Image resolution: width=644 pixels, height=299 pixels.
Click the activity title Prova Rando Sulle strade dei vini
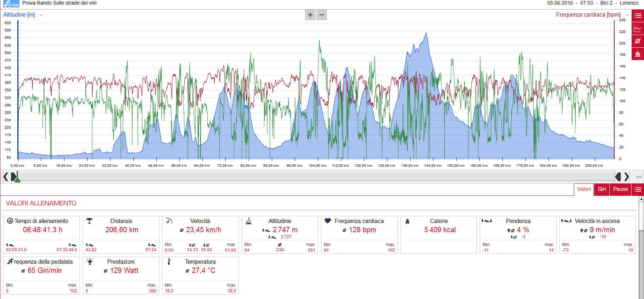(x=59, y=3)
